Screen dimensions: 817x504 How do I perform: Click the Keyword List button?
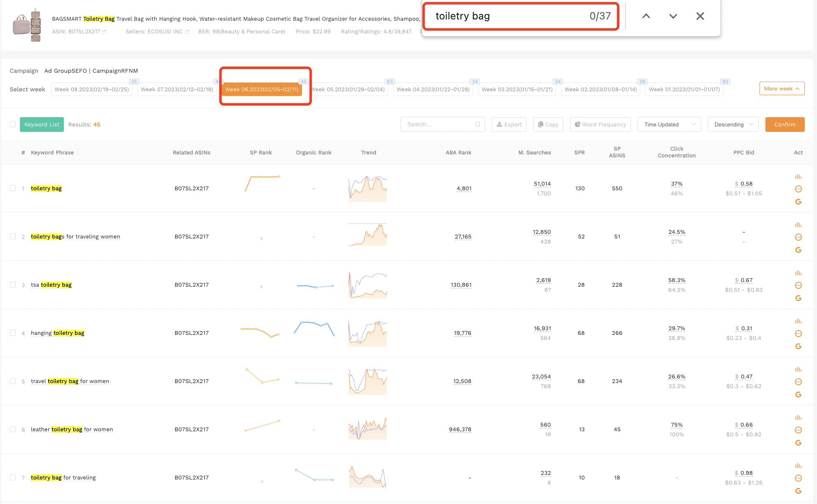[x=42, y=124]
